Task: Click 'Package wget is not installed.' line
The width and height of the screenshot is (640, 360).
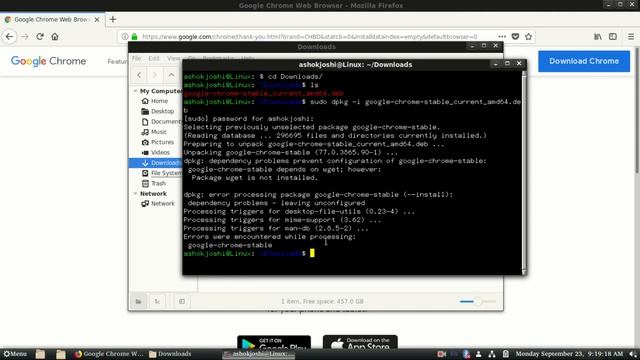Action: [x=255, y=178]
